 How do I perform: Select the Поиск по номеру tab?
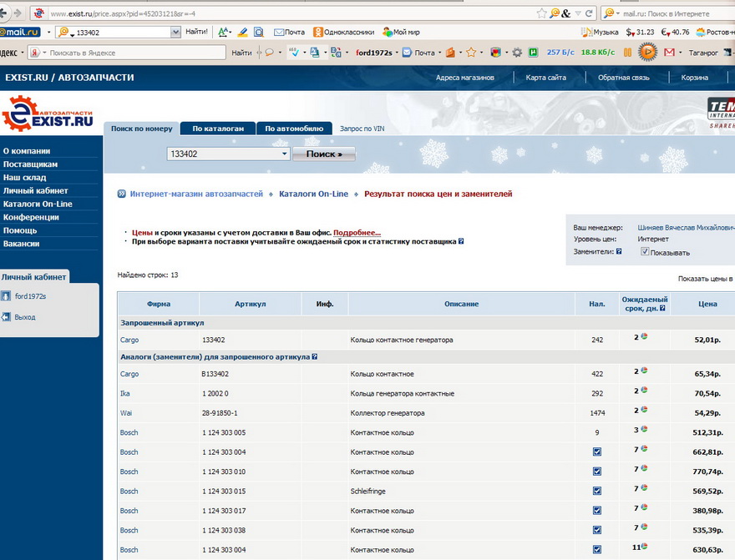(x=141, y=129)
